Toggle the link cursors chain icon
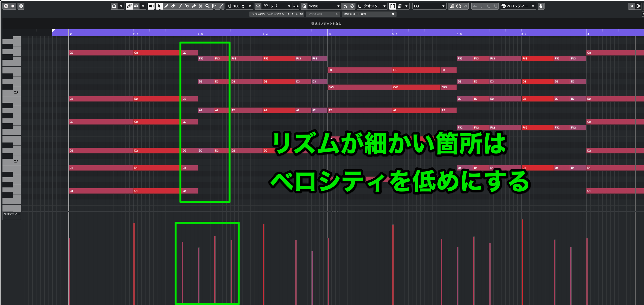Viewport: 644px width, 305px height. coord(129,6)
